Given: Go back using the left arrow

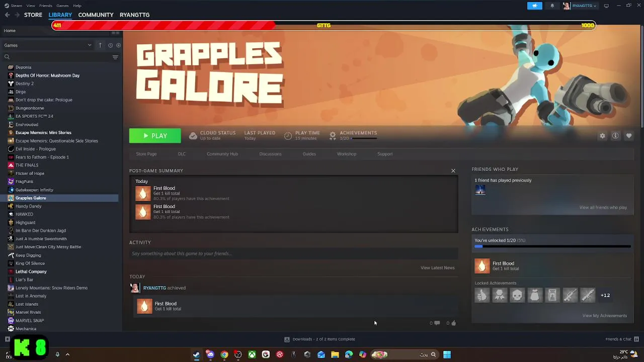Looking at the screenshot, I should [7, 15].
